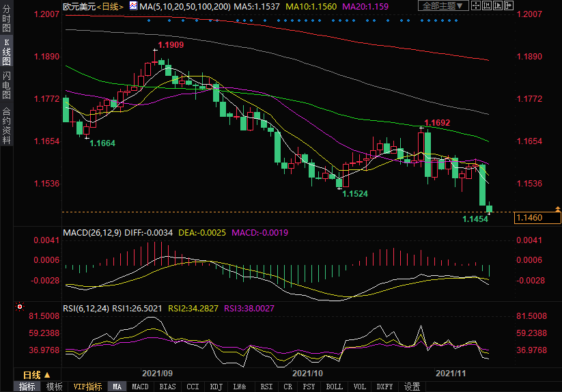This screenshot has height=392, width=562.
Task: Toggle the BOLL indicator
Action: point(334,387)
